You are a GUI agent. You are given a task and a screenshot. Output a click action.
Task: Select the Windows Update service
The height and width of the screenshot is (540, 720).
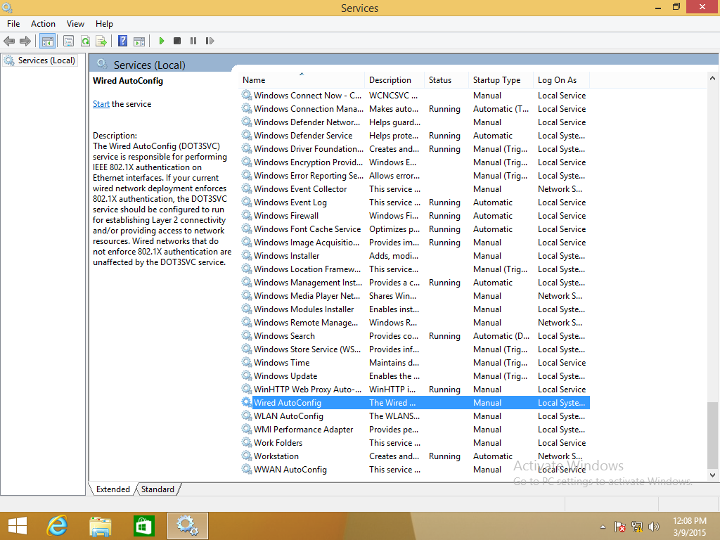415,376
